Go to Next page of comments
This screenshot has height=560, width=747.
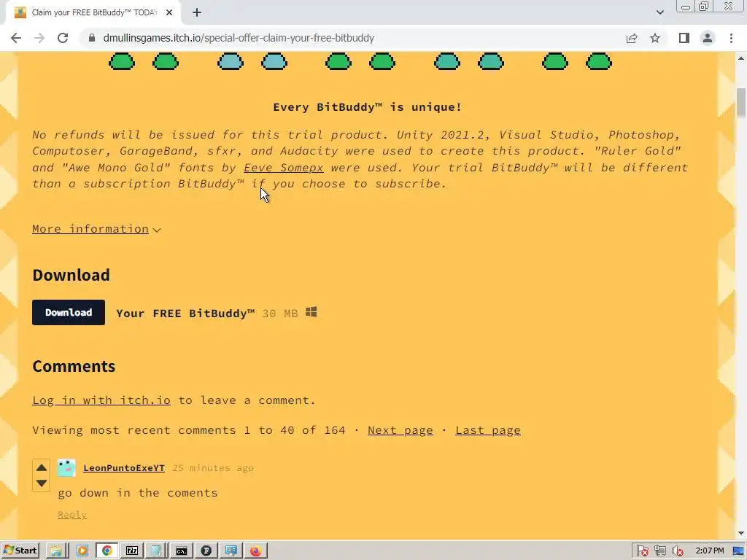pos(400,430)
